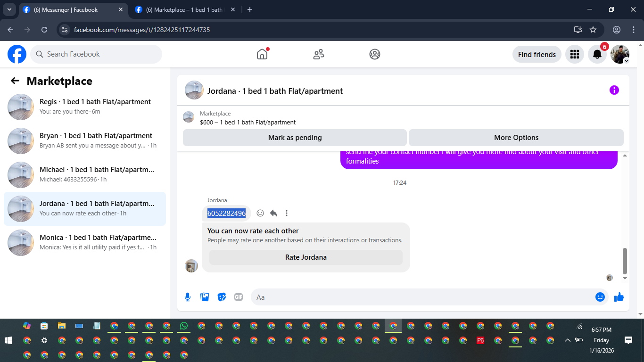The height and width of the screenshot is (362, 644).
Task: Choose a sticker icon
Action: (x=222, y=297)
